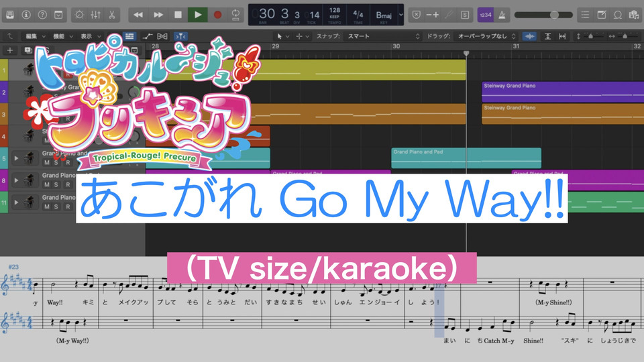Record-enable track 11 with R button
Viewport: 644px width, 362px height.
[68, 206]
